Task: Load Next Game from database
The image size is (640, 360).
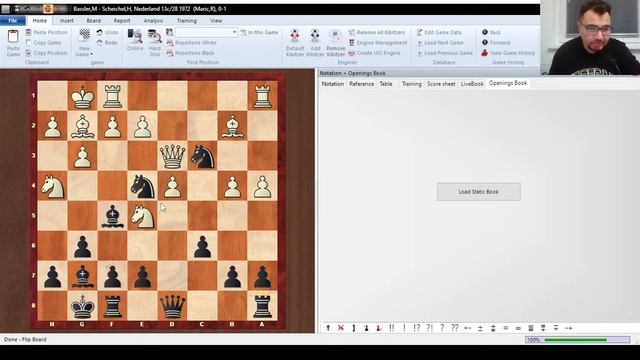Action: coord(440,42)
